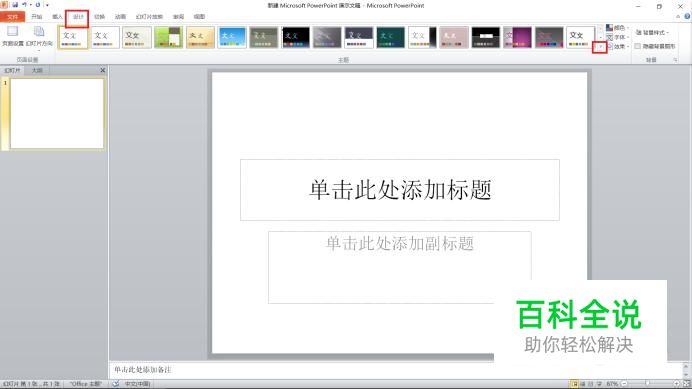The height and width of the screenshot is (389, 692).
Task: Click the Save icon in the quick access toolbar
Action: point(15,5)
